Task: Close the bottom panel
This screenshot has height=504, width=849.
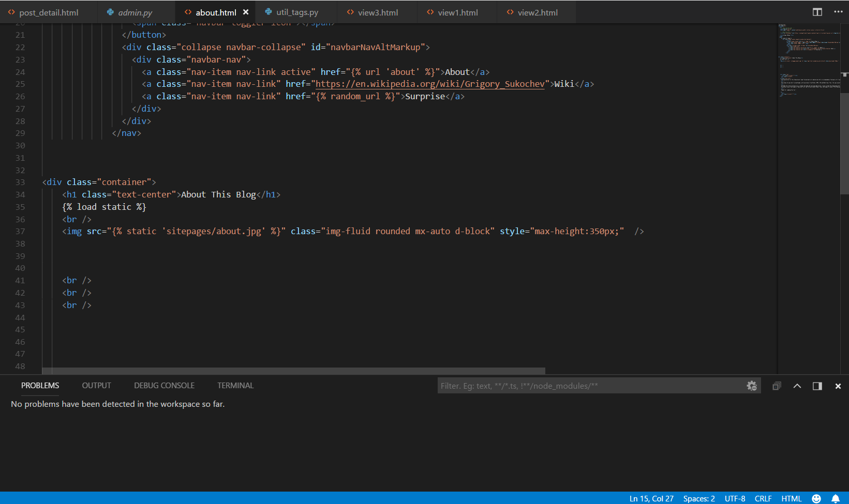Action: tap(838, 386)
